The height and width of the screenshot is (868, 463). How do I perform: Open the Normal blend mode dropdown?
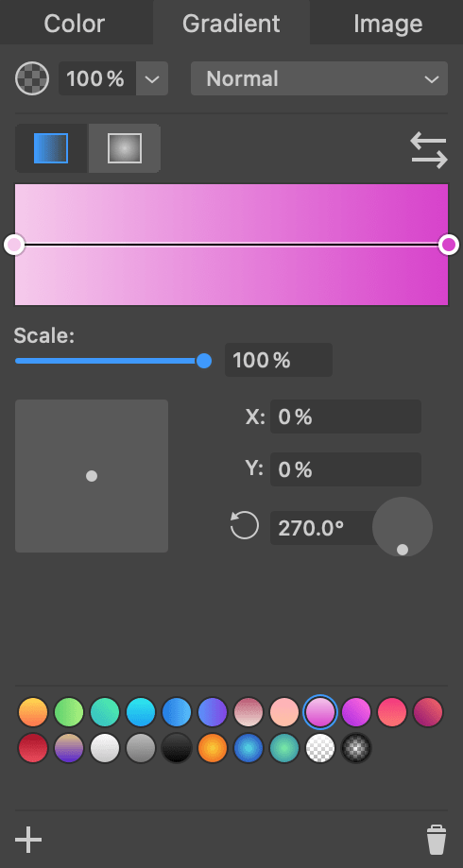pos(319,78)
